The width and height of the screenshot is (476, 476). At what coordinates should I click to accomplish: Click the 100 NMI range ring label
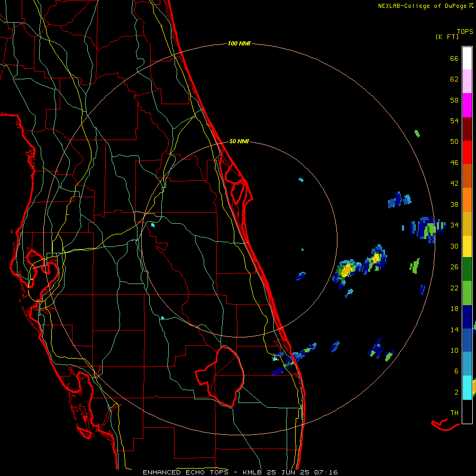[239, 43]
